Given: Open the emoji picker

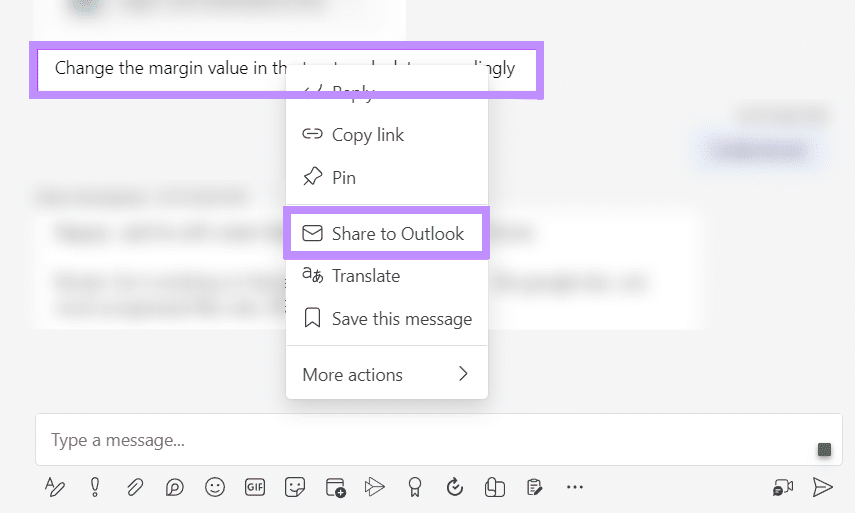Looking at the screenshot, I should 215,487.
